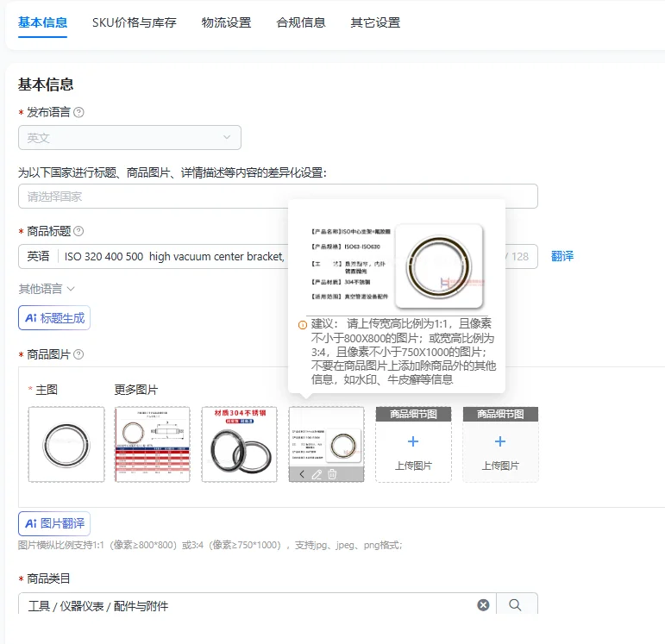Select the 材质304不锈钢 image thumbnail

240,444
